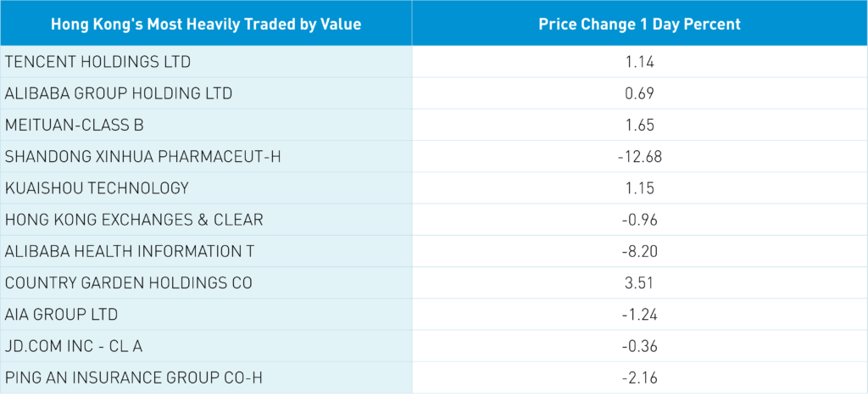Select COUNTRY GARDEN HOLDINGS CO cell

(x=128, y=282)
